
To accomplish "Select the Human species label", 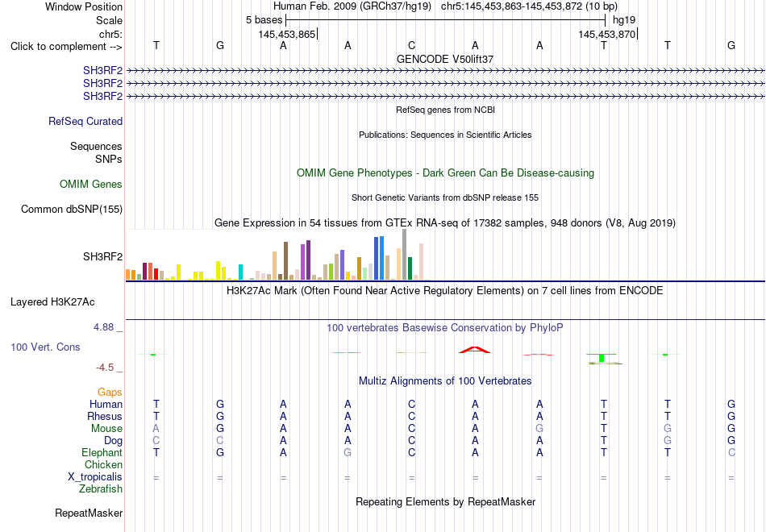I will [106, 404].
